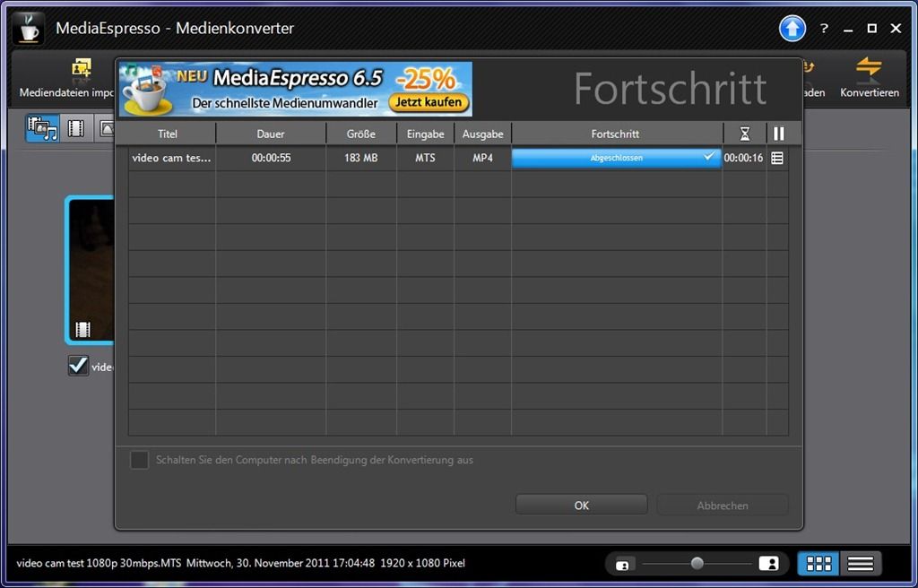
Task: Click the 00:00:16 elapsed time cell
Action: pyautogui.click(x=743, y=158)
